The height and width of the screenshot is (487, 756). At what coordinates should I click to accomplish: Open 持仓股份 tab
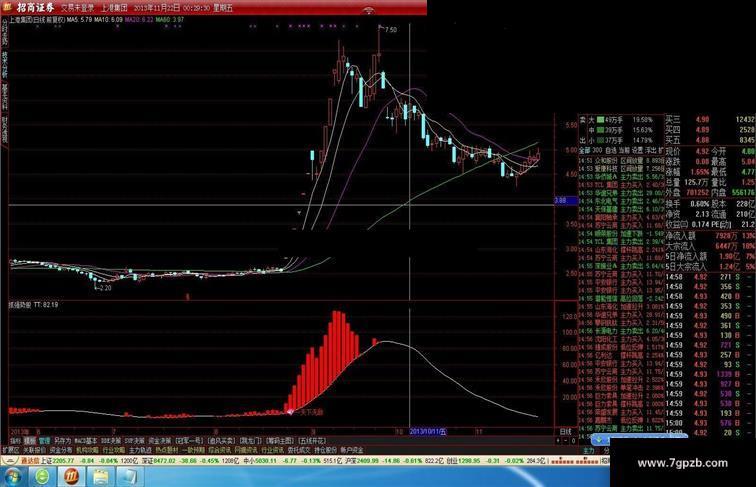tap(325, 450)
